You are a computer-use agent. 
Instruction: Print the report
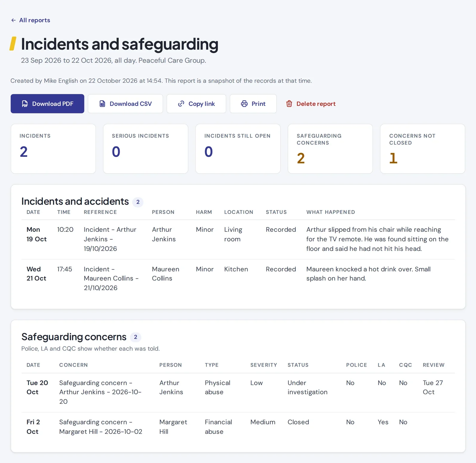(x=253, y=104)
